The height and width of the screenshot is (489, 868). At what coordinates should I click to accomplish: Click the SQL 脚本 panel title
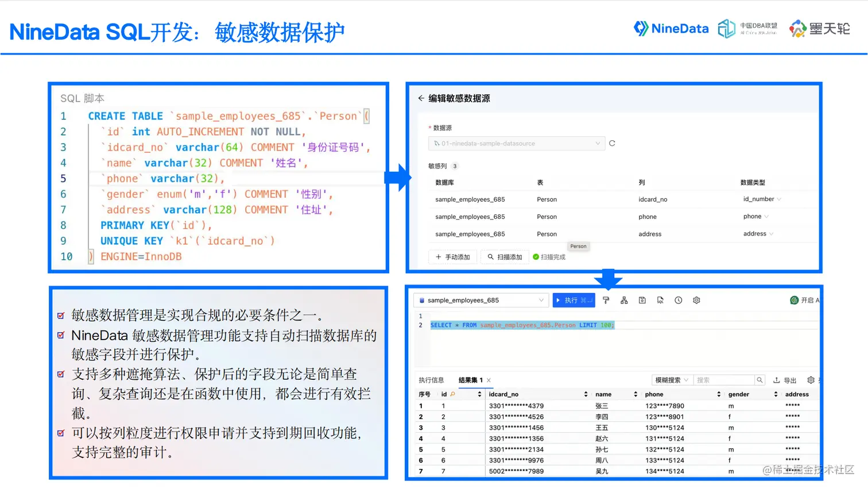83,98
